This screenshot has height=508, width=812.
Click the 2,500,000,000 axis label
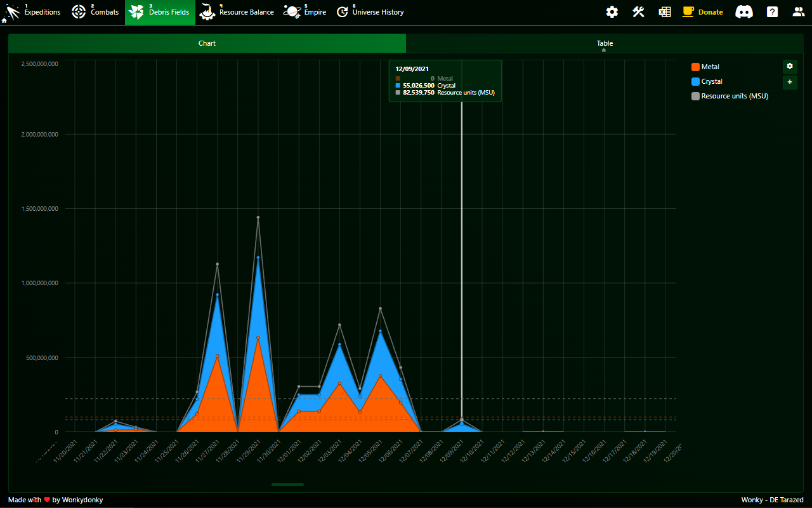click(40, 63)
